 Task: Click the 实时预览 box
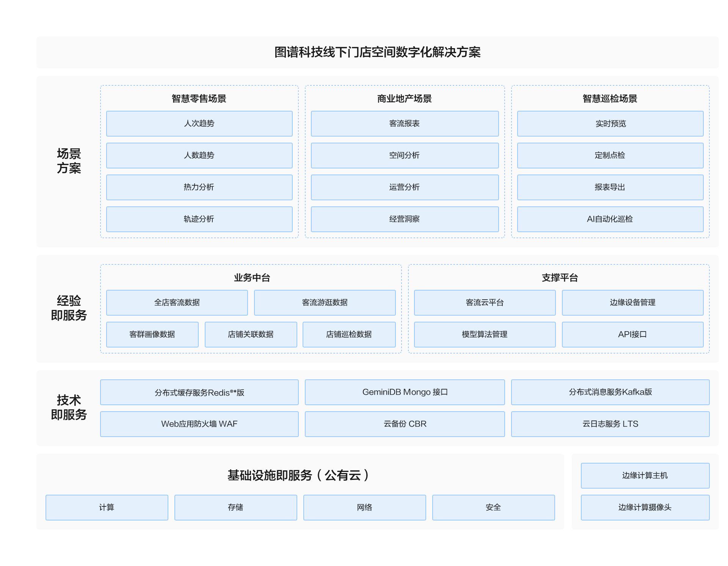610,124
